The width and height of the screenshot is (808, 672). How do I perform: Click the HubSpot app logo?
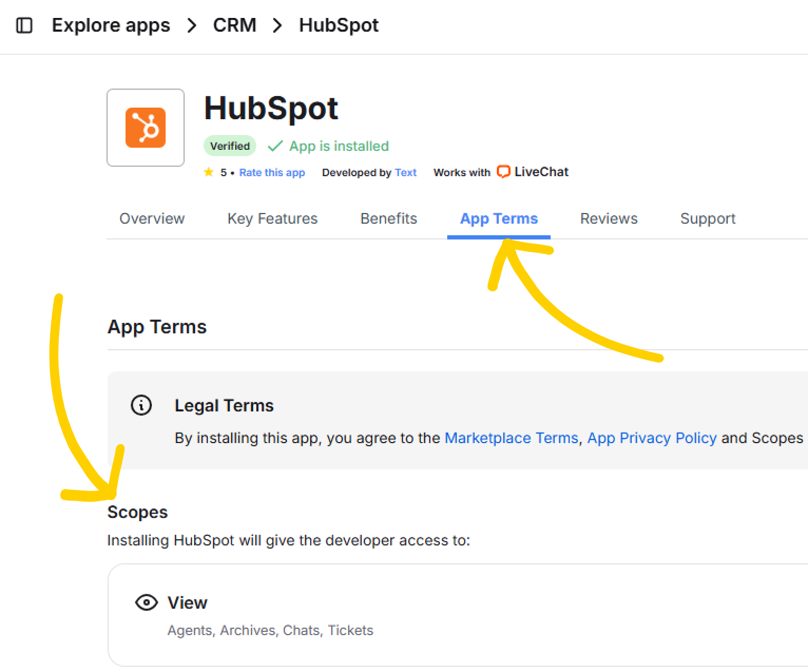click(146, 128)
